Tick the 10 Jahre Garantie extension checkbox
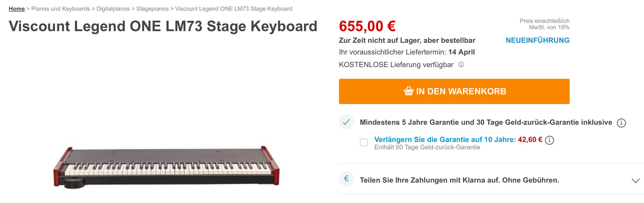Screen dimensions: 644x203 point(364,143)
